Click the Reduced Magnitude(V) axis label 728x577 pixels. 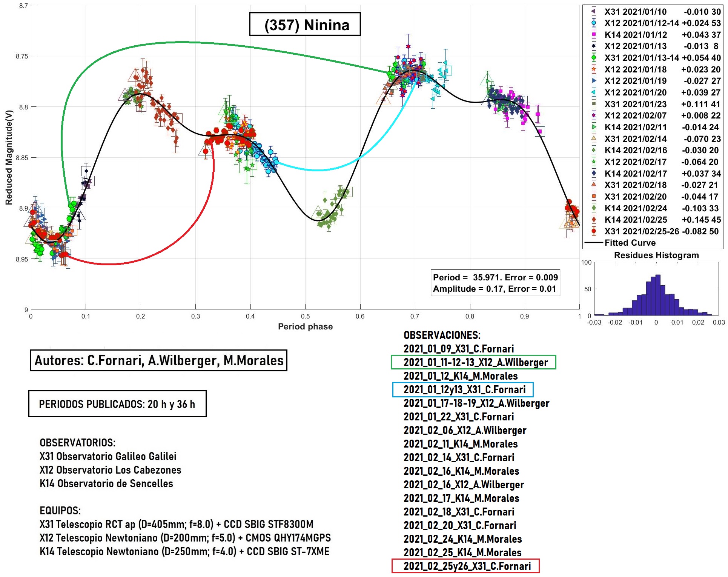[x=9, y=158]
